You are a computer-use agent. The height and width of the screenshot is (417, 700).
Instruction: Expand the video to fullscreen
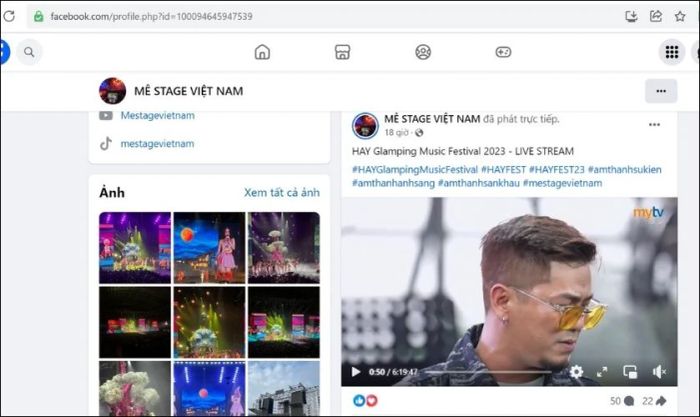click(602, 371)
